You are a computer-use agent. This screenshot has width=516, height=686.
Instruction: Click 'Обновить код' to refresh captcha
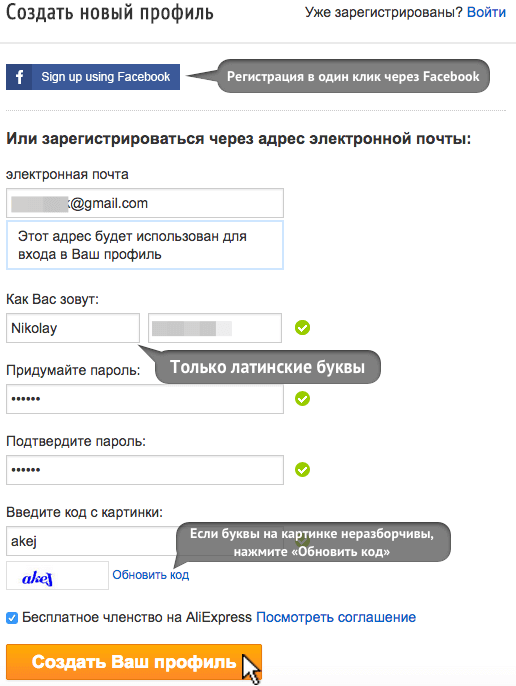[151, 574]
